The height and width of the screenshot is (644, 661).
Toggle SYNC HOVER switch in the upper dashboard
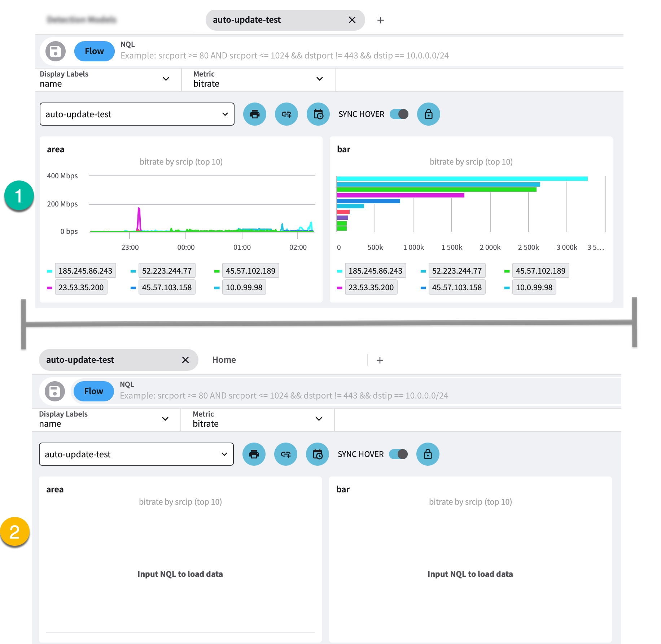pyautogui.click(x=399, y=114)
